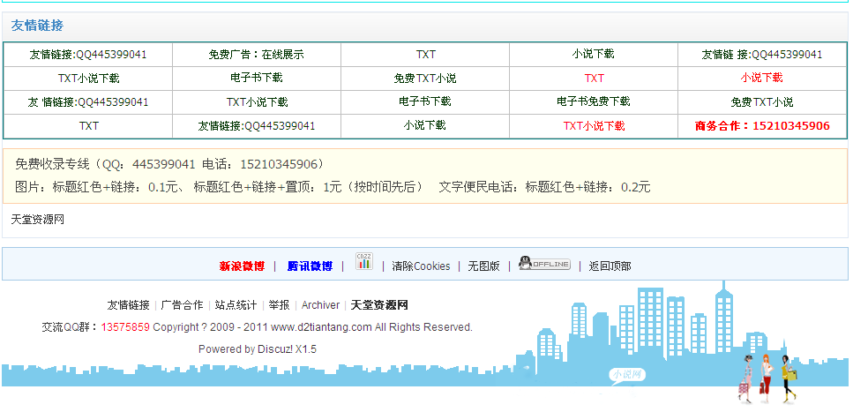Click the red TXT小说下载 link
This screenshot has height=412, width=868.
click(x=594, y=126)
